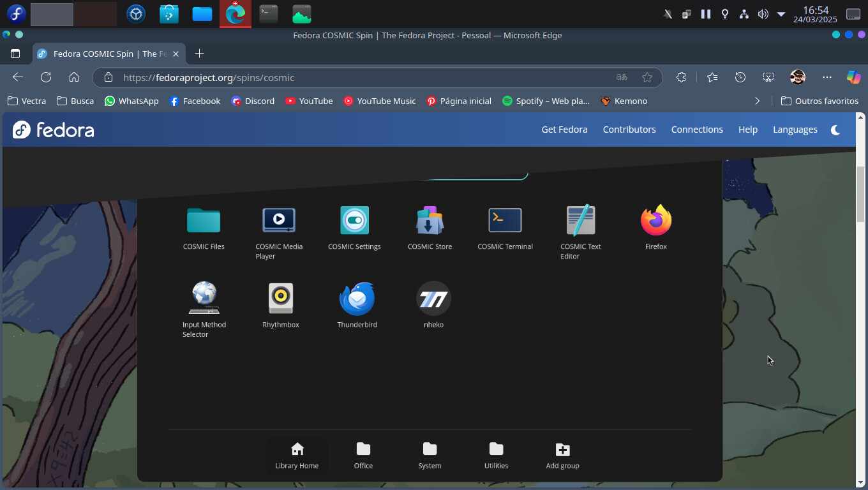Open Outros favoritos folder
The width and height of the screenshot is (868, 490).
[820, 101]
